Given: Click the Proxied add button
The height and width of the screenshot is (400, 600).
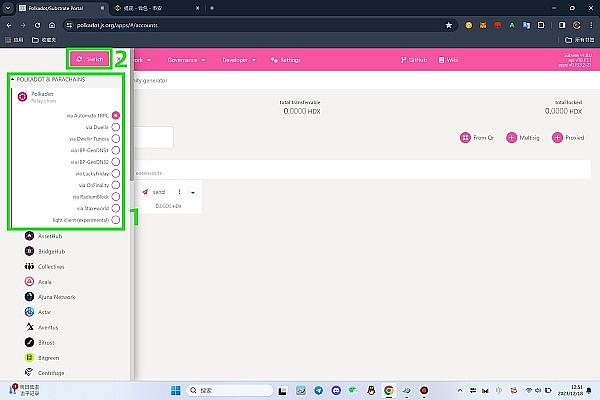Looking at the screenshot, I should tap(568, 137).
